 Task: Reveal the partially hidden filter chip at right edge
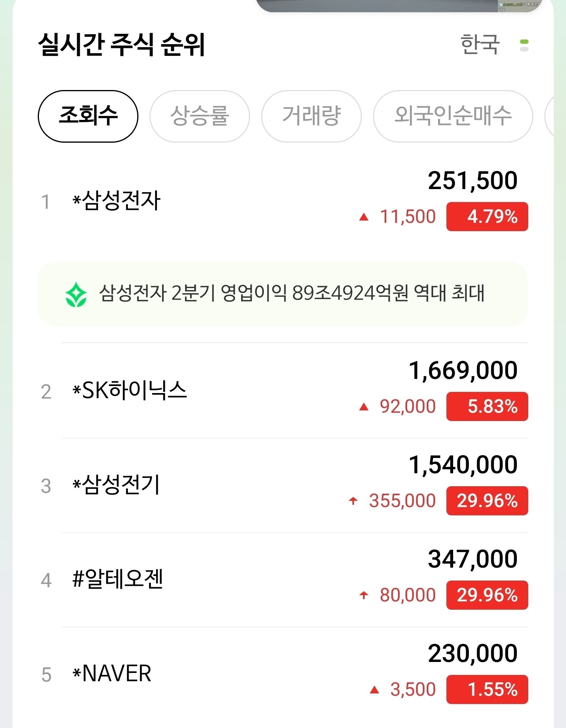point(549,116)
